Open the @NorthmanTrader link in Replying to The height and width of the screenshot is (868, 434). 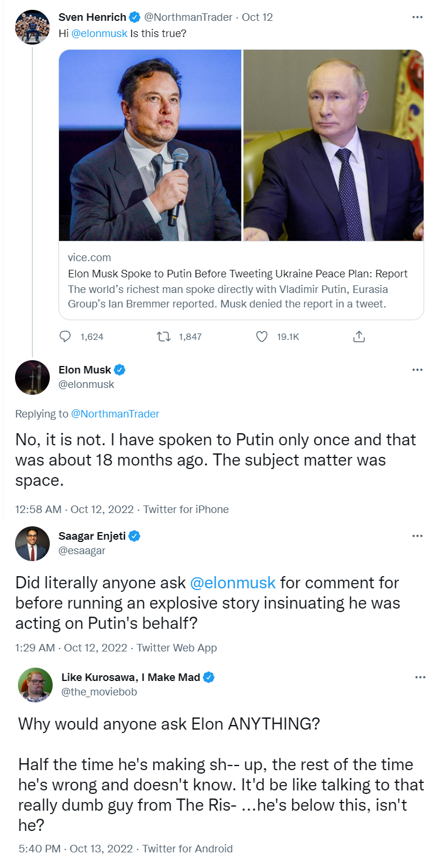coord(115,413)
